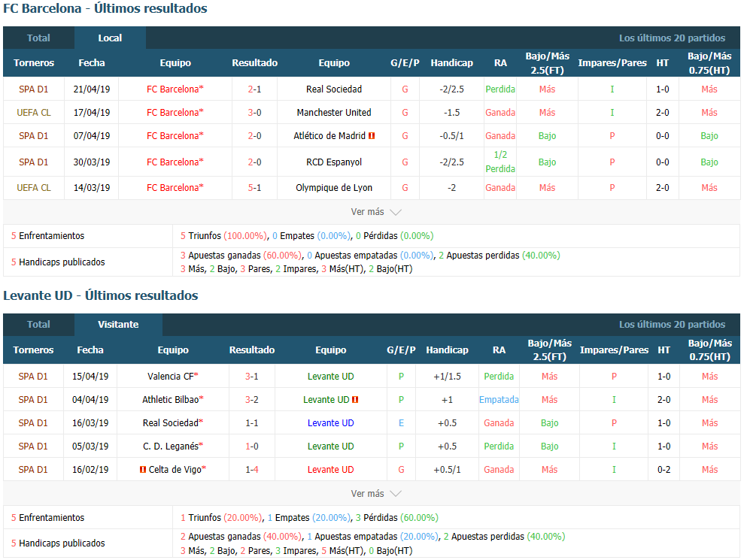The width and height of the screenshot is (744, 560).
Task: Open Manchester United team link
Action: 334,113
